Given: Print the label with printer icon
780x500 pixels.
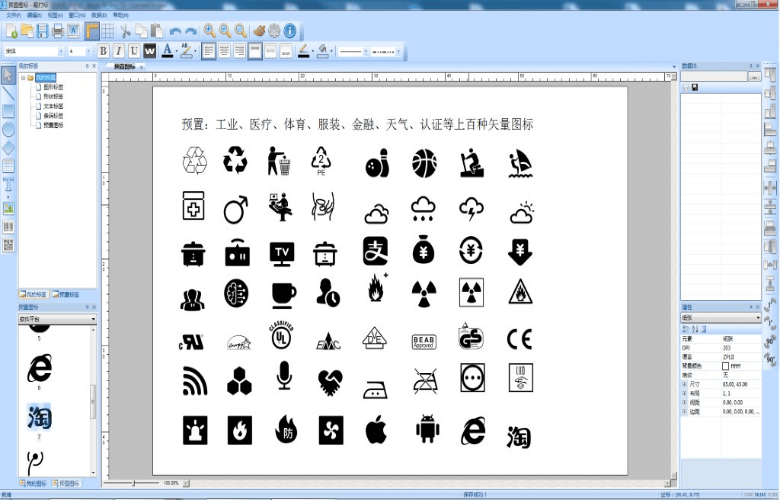Looking at the screenshot, I should tap(58, 31).
